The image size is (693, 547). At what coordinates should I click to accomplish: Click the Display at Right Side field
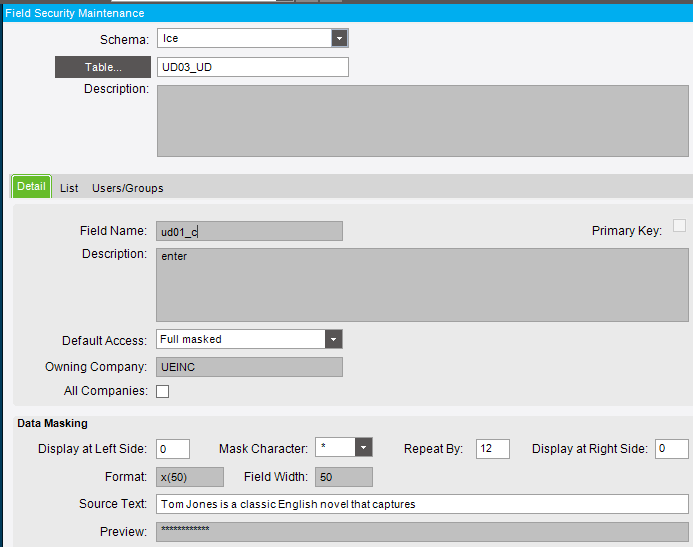click(671, 449)
